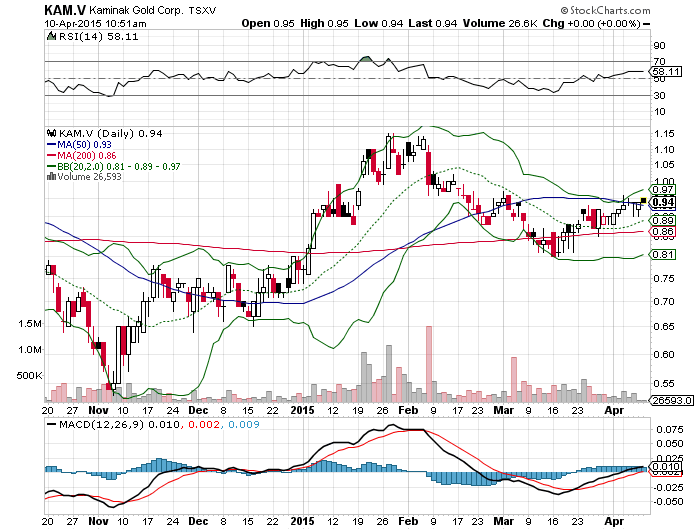Click the 0.81 lower Bollinger band price tag

[x=662, y=255]
